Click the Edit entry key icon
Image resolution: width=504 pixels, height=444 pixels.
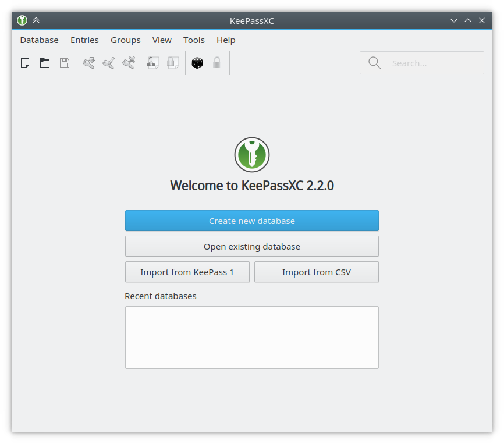(x=109, y=63)
